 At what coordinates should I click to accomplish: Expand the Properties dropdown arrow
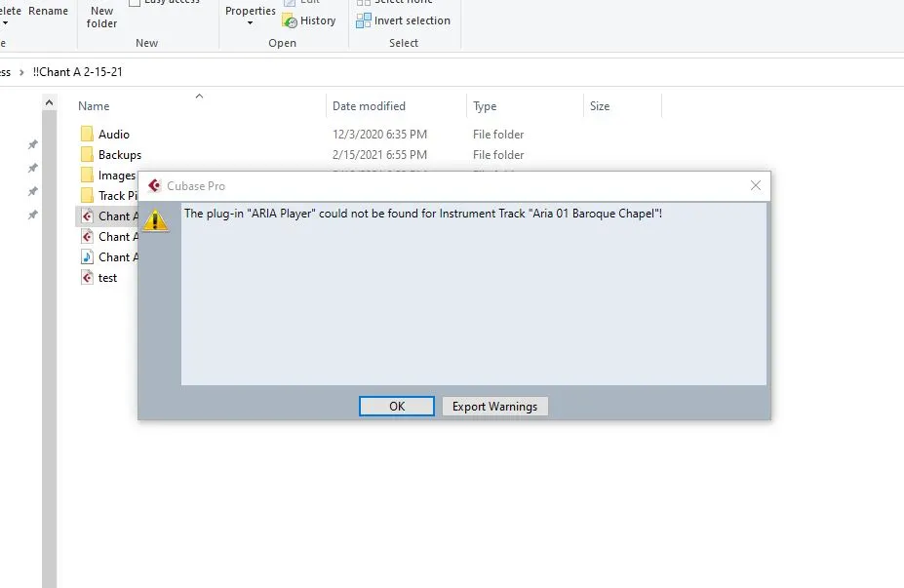tap(250, 23)
